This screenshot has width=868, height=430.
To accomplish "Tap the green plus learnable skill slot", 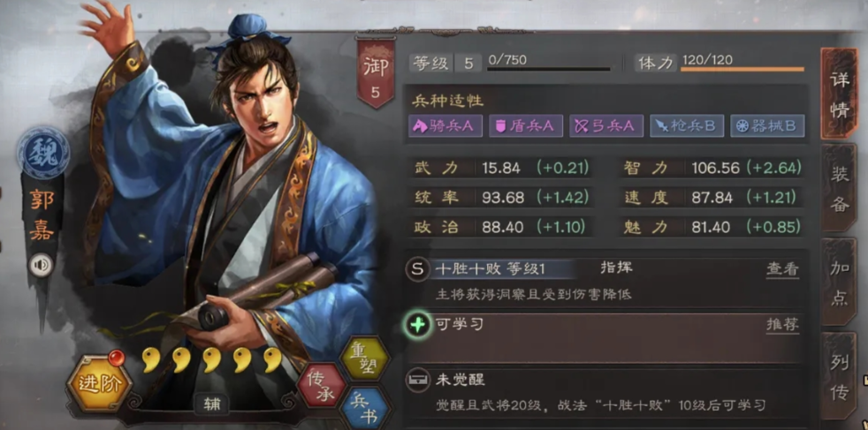I will [x=417, y=325].
